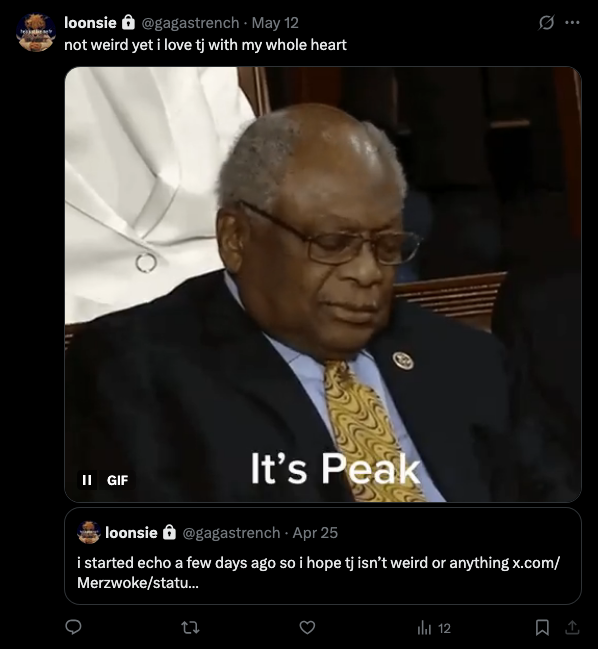Open the quoted tweet about starting echo
This screenshot has width=598, height=649.
tap(323, 556)
